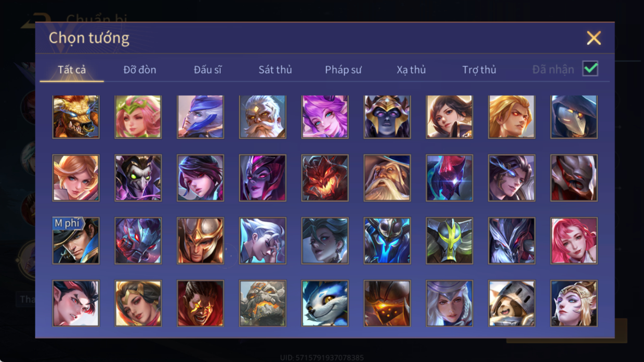The image size is (644, 362).
Task: Choose the stone golem hero portrait
Action: click(x=262, y=304)
